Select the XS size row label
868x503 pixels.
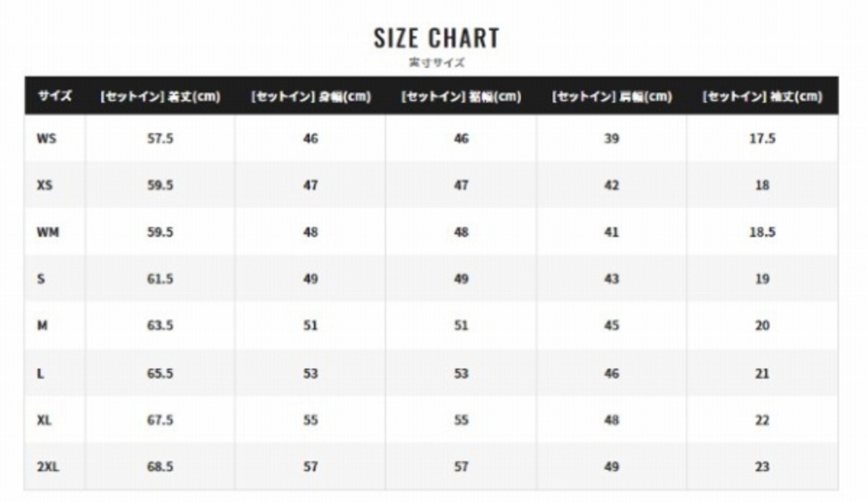45,185
